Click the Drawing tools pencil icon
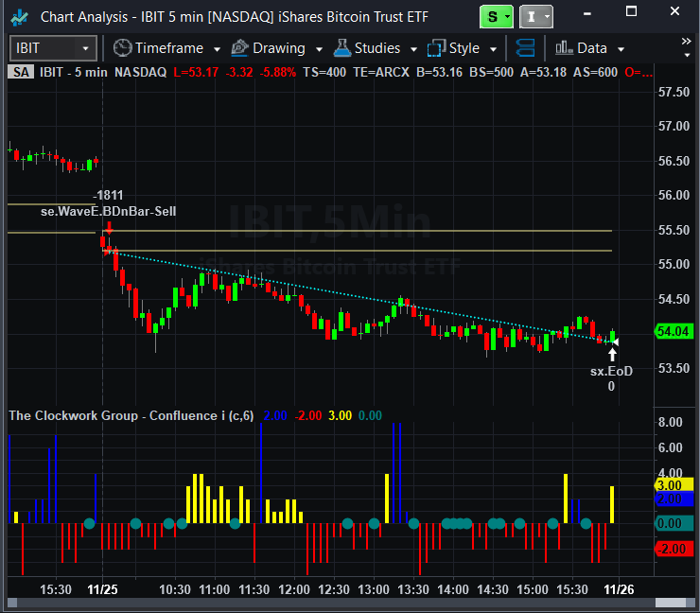The width and height of the screenshot is (700, 613). (x=239, y=47)
